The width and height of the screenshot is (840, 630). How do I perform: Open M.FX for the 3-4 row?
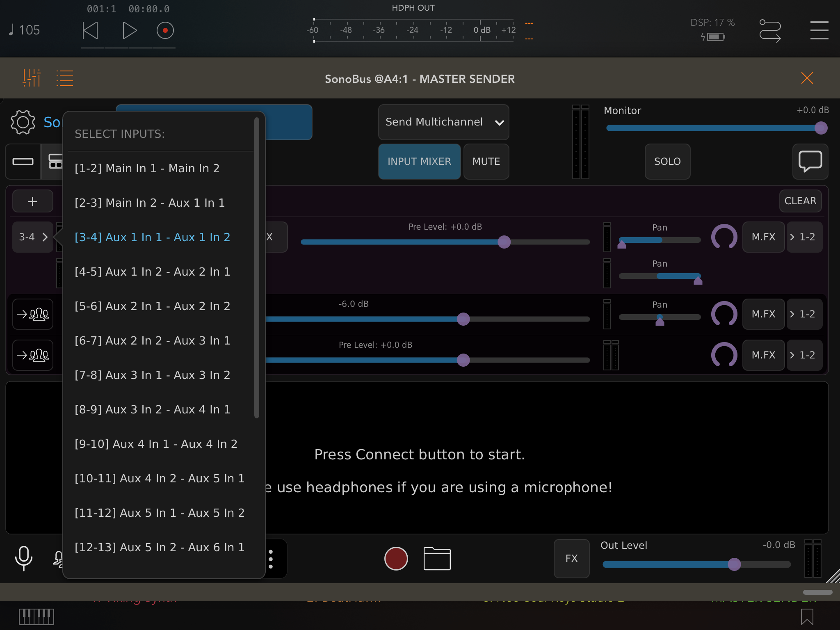coord(763,237)
